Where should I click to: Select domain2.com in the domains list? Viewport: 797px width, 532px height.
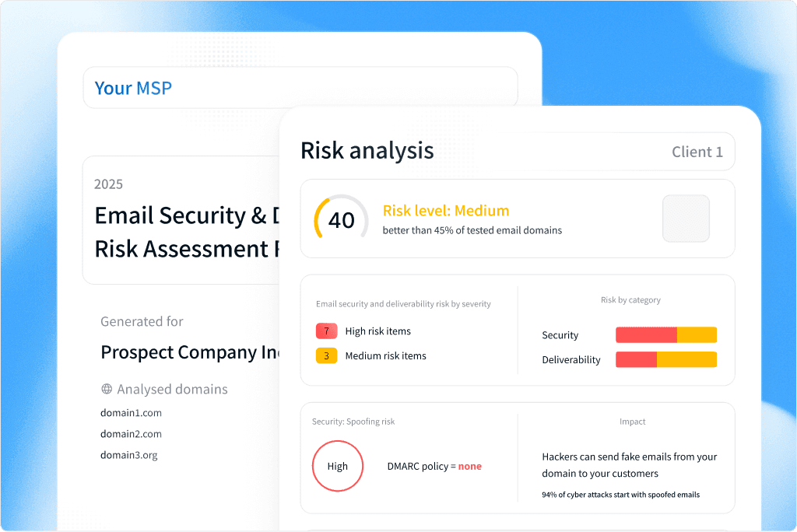click(x=131, y=434)
